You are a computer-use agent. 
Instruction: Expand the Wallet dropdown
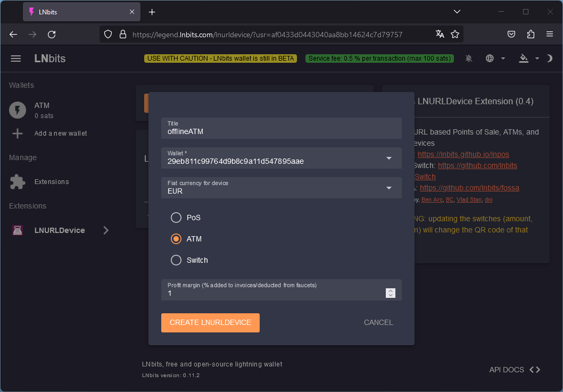tap(281, 158)
